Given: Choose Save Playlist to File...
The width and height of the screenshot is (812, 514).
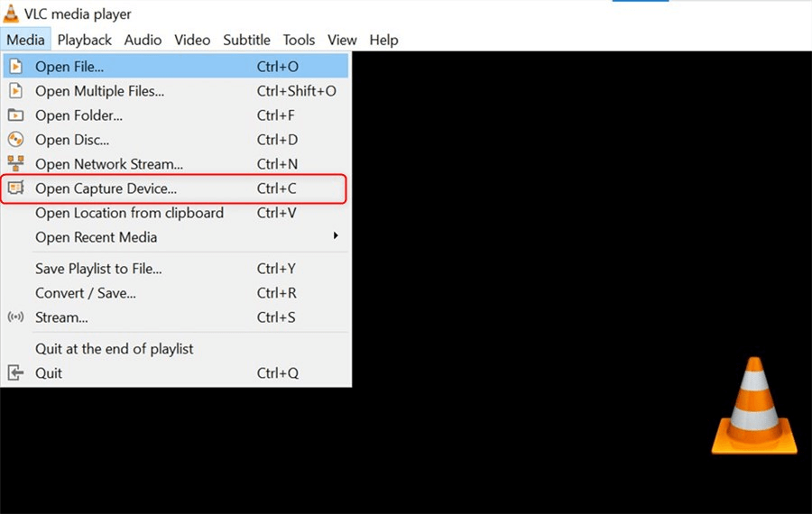Looking at the screenshot, I should [176, 268].
